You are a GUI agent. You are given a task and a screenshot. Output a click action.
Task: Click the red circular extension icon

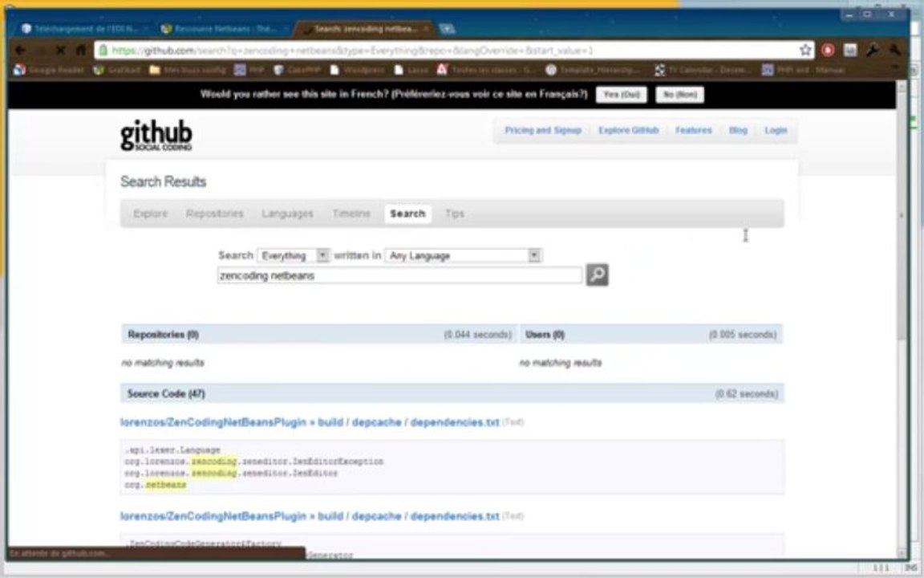point(828,51)
